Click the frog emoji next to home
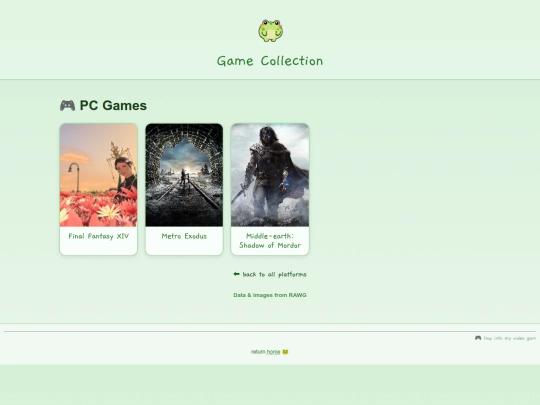The image size is (540, 405). tap(285, 352)
